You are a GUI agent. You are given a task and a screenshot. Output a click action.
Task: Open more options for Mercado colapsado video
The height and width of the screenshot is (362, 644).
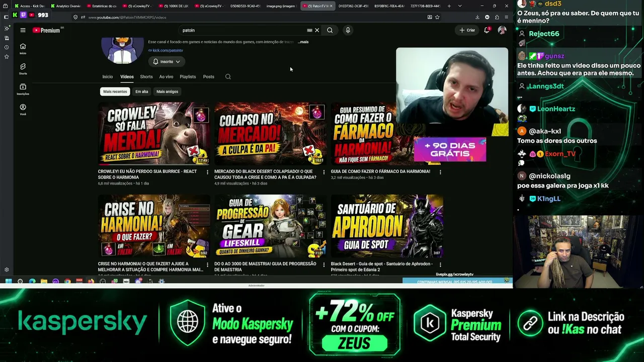point(324,172)
